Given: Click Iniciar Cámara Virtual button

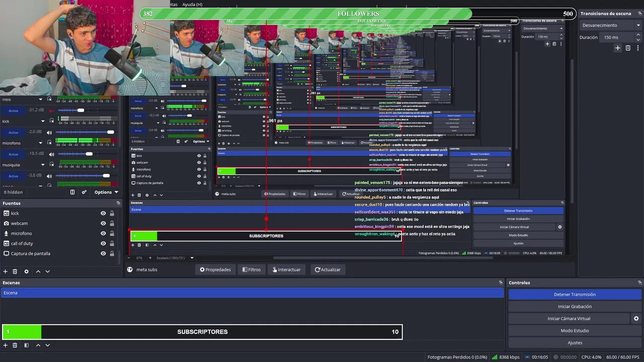Looking at the screenshot, I should click(569, 319).
